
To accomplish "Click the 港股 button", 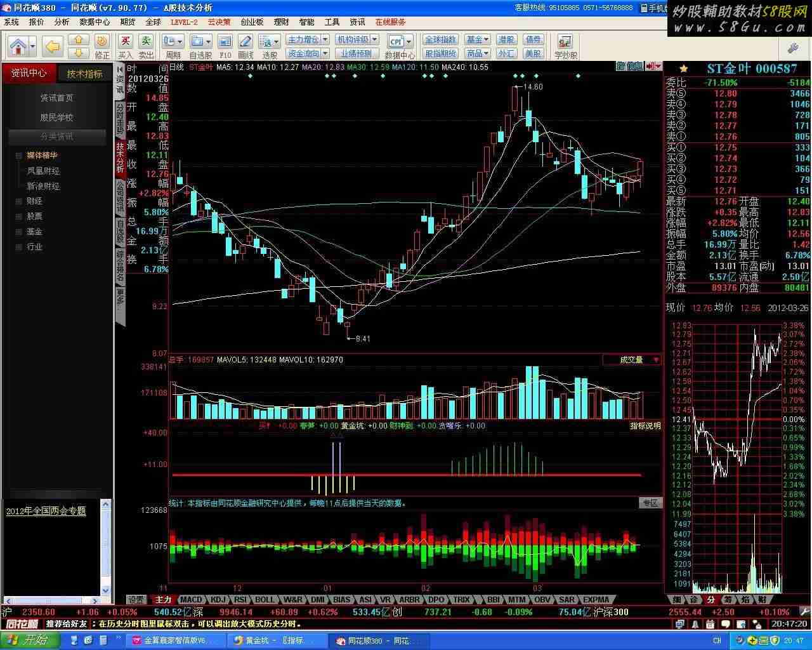I will (506, 40).
